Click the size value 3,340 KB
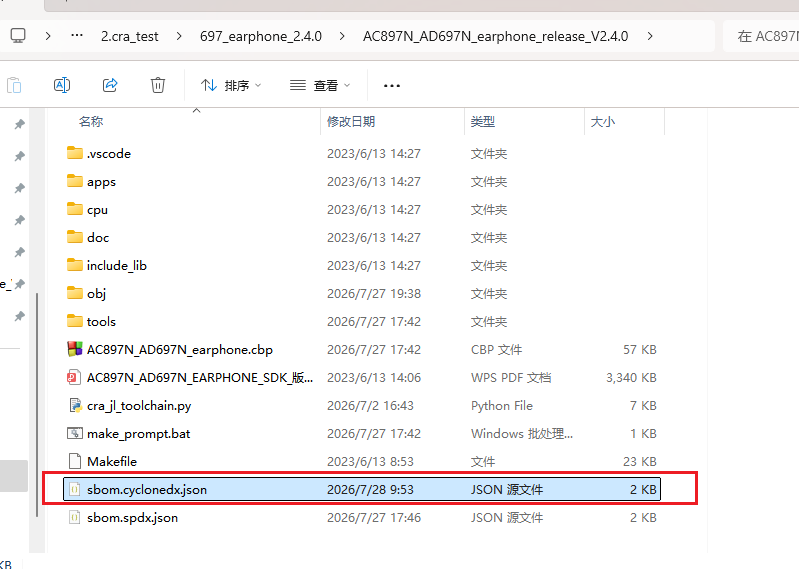This screenshot has height=569, width=799. [631, 377]
